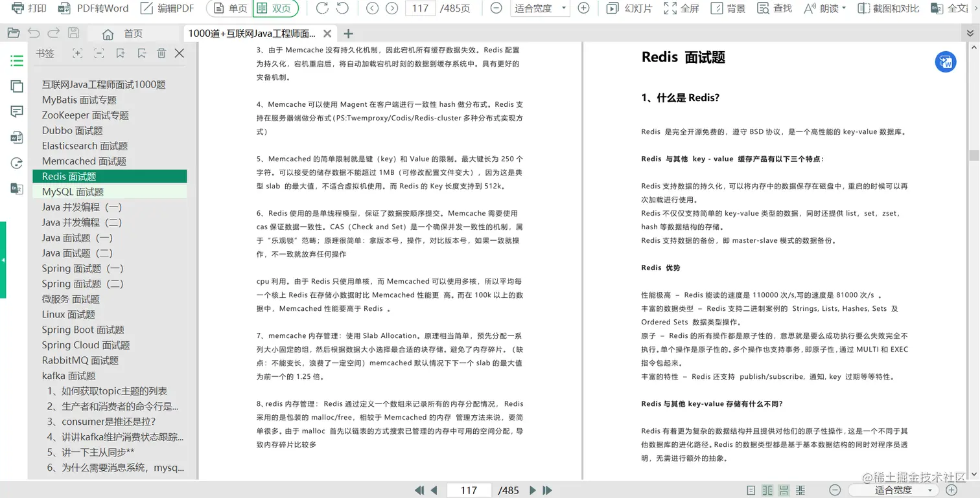Show the bookmarks outline sidebar panel
Image resolution: width=980 pixels, height=498 pixels.
pos(17,61)
